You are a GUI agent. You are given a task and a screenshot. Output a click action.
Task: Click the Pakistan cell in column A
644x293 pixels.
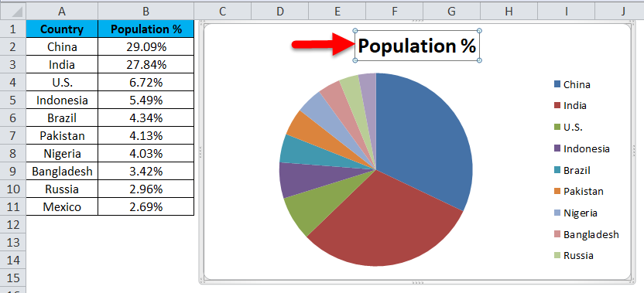tap(62, 136)
